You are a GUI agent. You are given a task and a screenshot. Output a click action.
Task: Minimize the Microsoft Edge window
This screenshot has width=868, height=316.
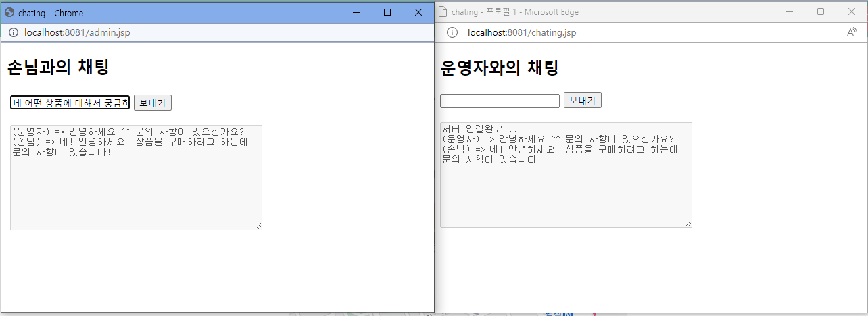tap(790, 11)
